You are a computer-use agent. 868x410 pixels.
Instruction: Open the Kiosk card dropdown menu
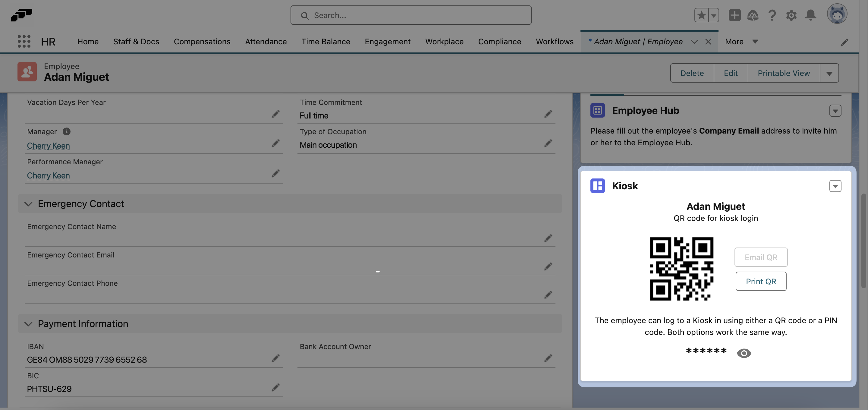(835, 186)
